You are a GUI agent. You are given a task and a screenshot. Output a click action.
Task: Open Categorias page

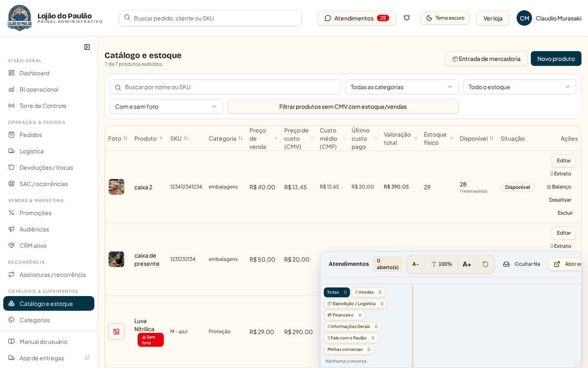click(49, 320)
